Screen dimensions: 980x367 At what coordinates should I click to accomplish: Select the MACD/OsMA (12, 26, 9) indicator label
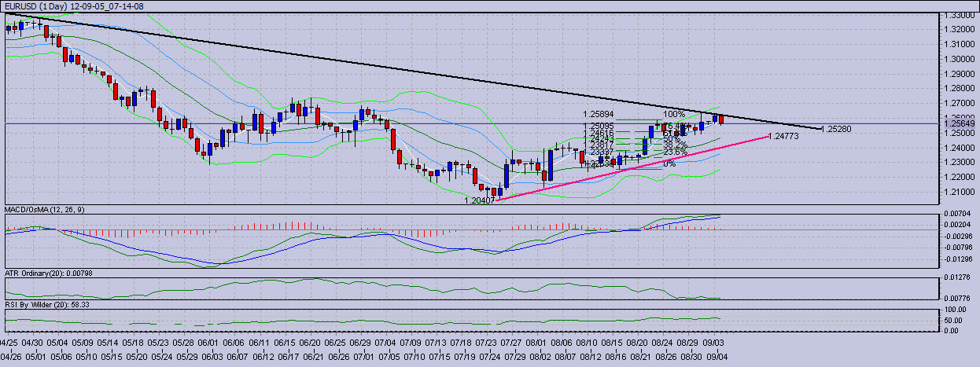click(45, 210)
